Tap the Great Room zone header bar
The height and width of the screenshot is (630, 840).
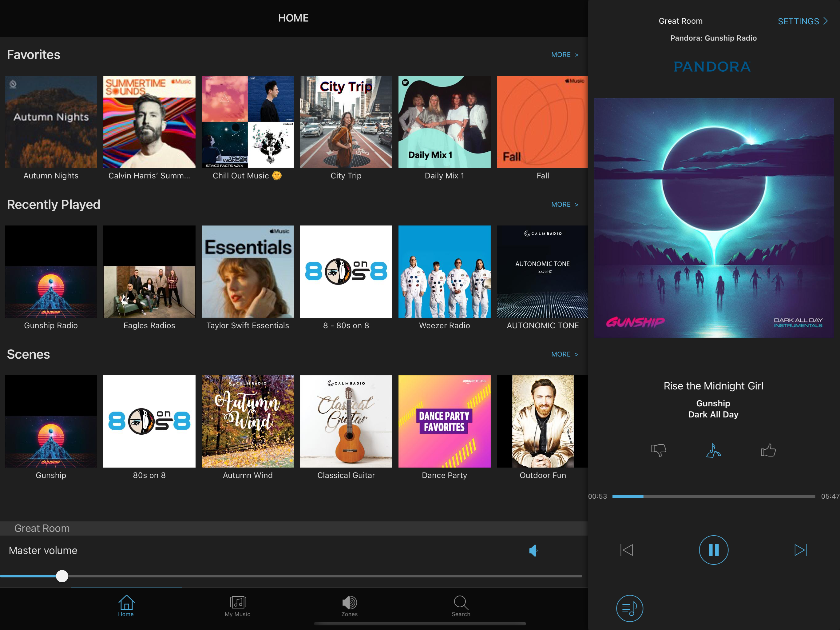(x=294, y=528)
